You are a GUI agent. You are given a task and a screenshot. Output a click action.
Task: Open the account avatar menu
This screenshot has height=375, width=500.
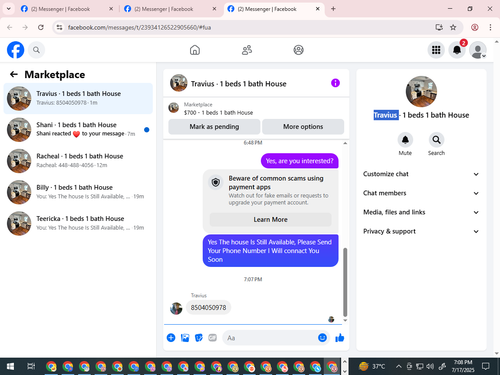[x=478, y=50]
